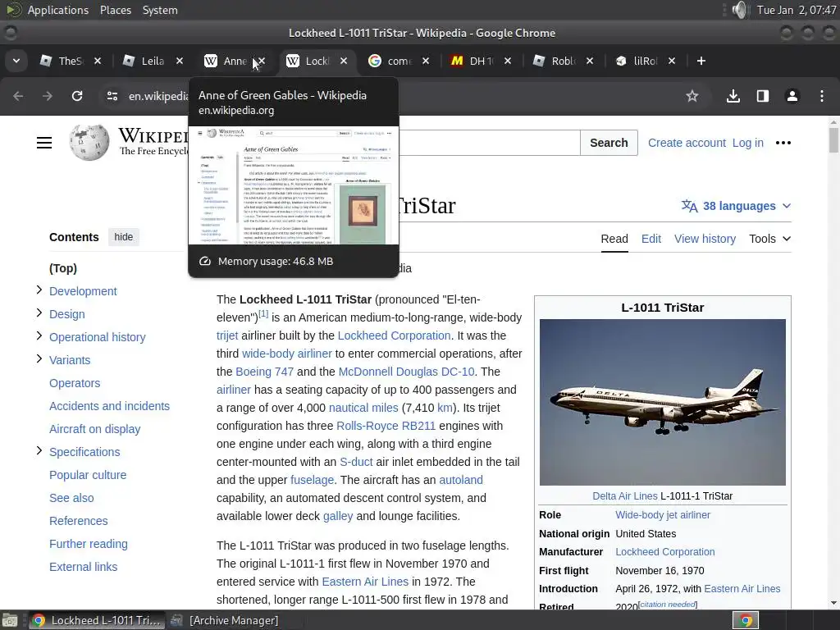
Task: Open a new tab with plus button
Action: [701, 61]
